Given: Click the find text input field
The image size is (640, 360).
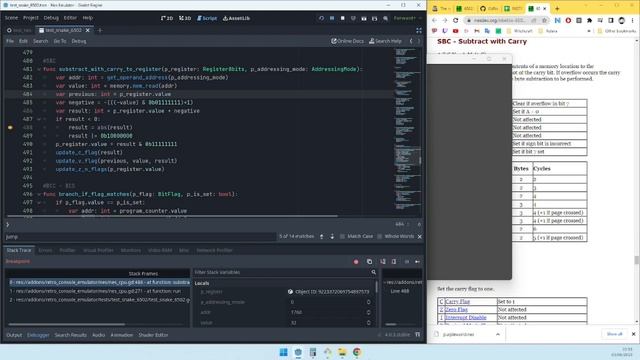Looking at the screenshot, I should pyautogui.click(x=140, y=237).
